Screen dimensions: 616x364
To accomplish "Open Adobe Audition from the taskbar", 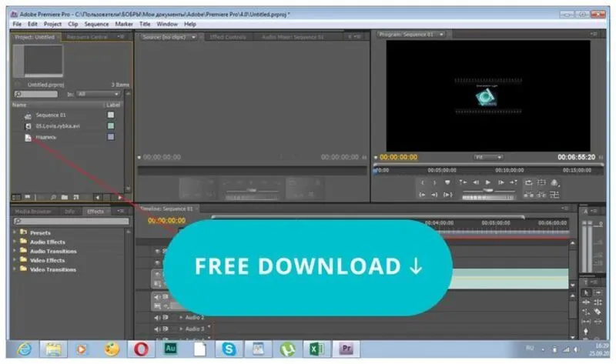I will click(170, 349).
